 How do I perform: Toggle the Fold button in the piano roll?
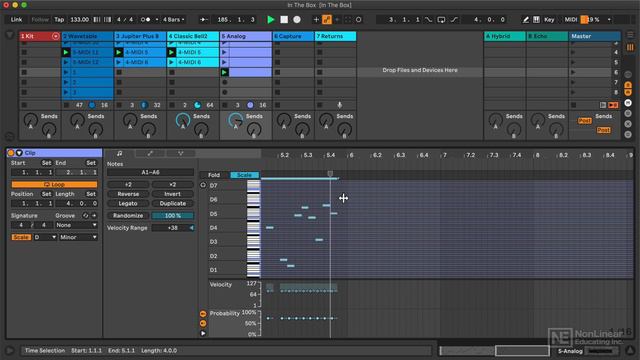coord(214,175)
